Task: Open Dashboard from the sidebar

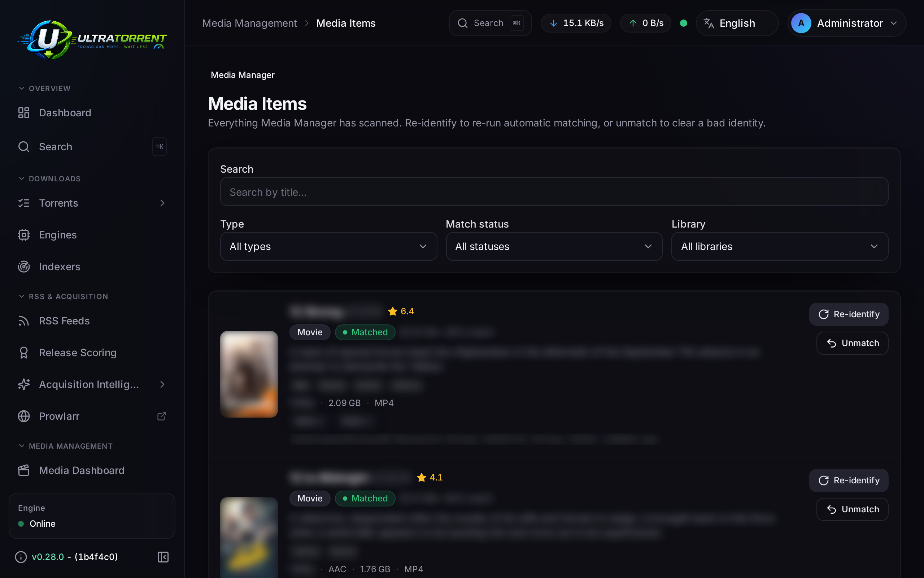Action: pos(92,113)
